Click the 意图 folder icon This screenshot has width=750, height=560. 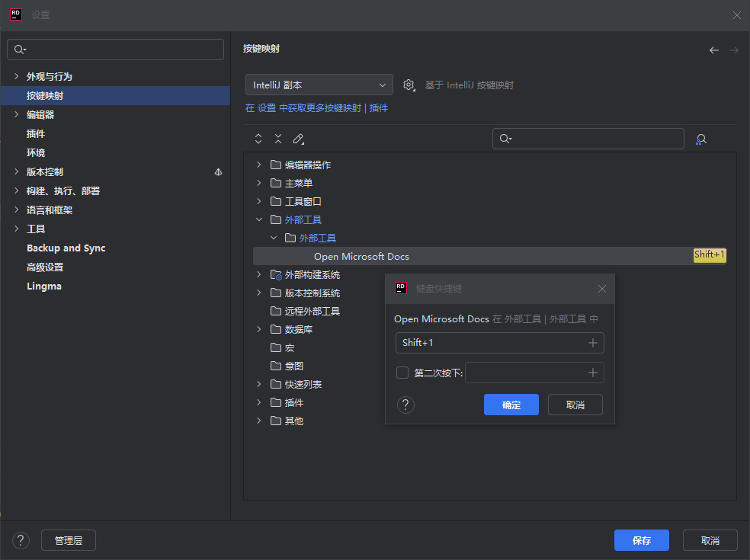pyautogui.click(x=275, y=366)
